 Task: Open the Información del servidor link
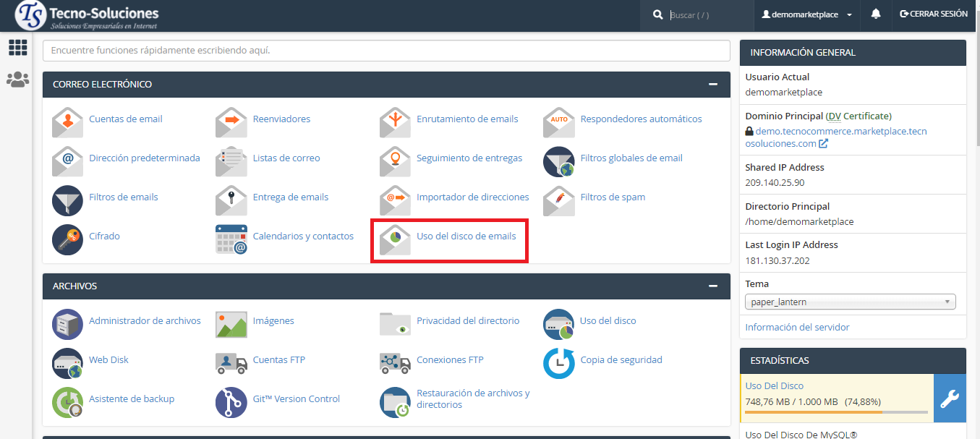pyautogui.click(x=797, y=327)
